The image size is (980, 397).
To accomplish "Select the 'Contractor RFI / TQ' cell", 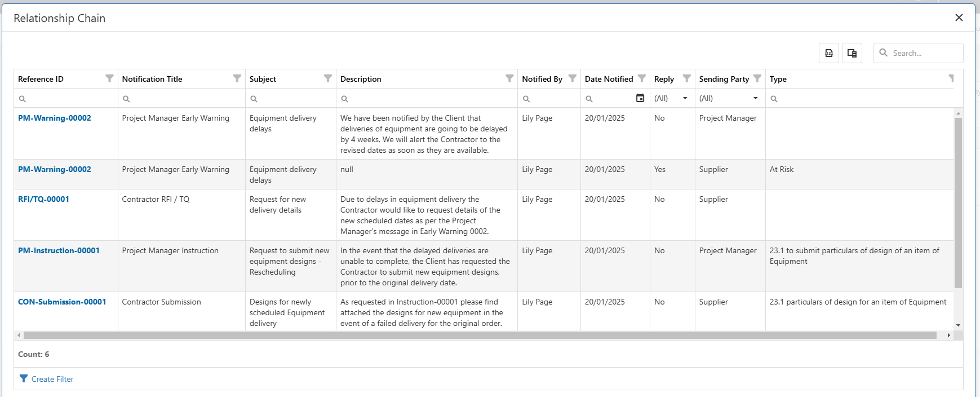I will pyautogui.click(x=181, y=215).
